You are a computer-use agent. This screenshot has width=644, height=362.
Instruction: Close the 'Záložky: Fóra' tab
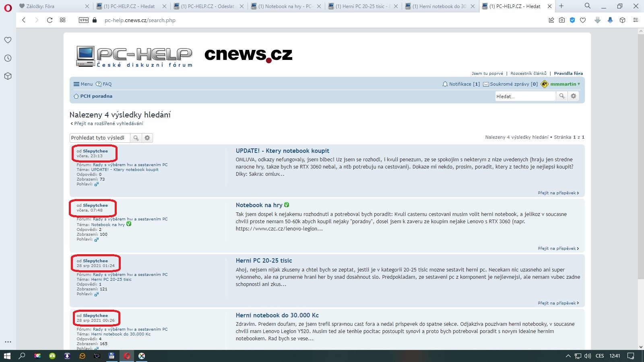click(x=87, y=6)
